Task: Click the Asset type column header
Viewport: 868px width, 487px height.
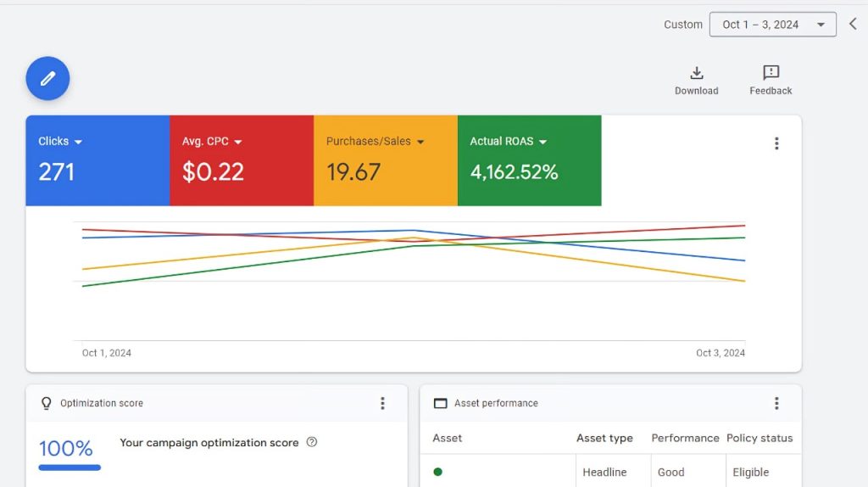Action: coord(604,438)
